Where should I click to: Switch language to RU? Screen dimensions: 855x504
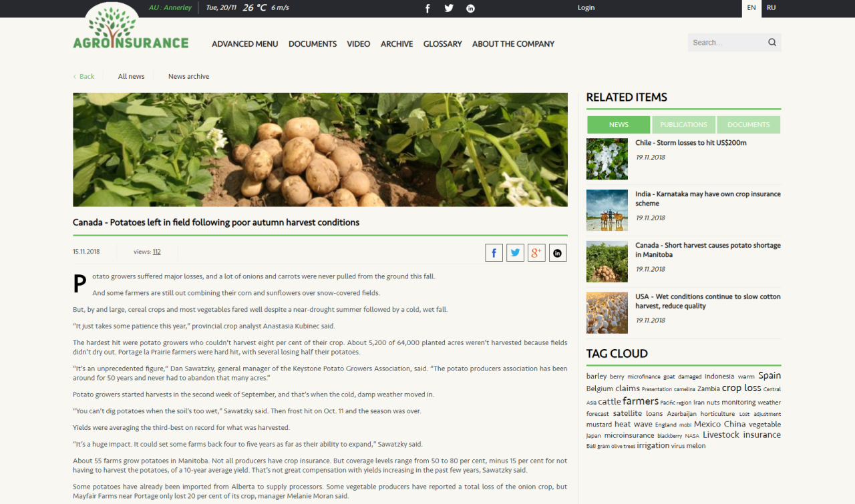pyautogui.click(x=772, y=8)
